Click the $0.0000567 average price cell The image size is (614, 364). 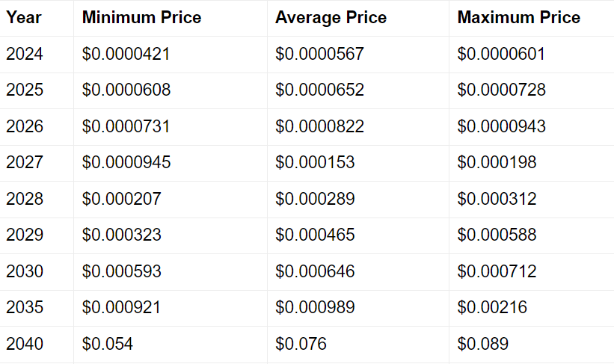click(x=319, y=54)
